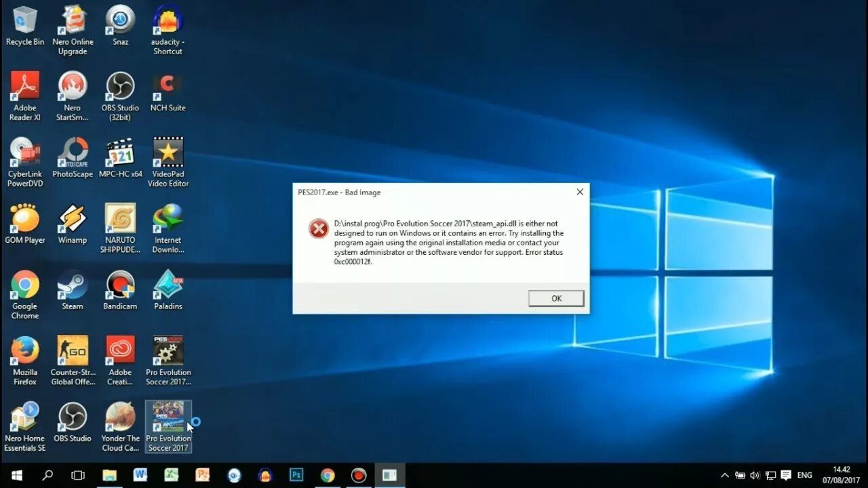Select the VideoPad Video Editor icon

(x=168, y=163)
